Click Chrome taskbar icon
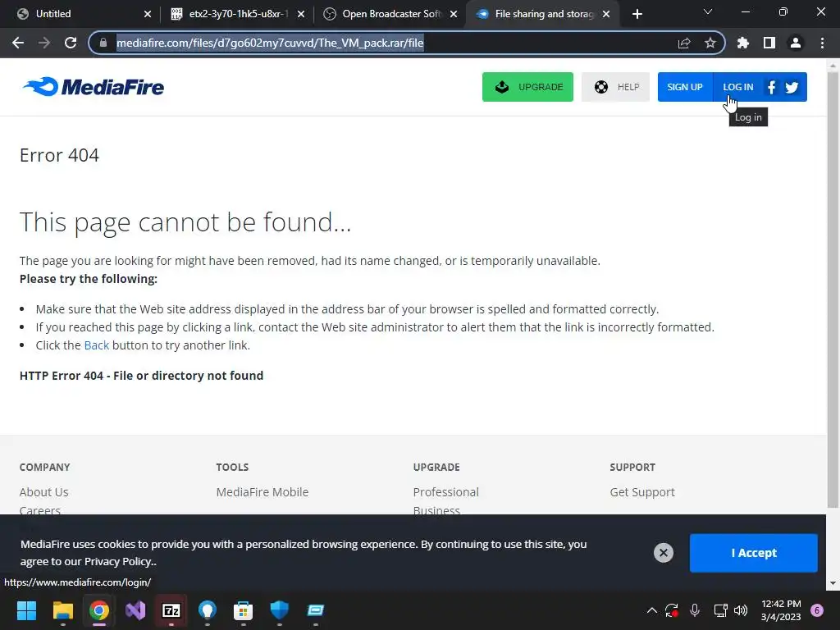Viewport: 840px width, 630px height. [x=99, y=610]
